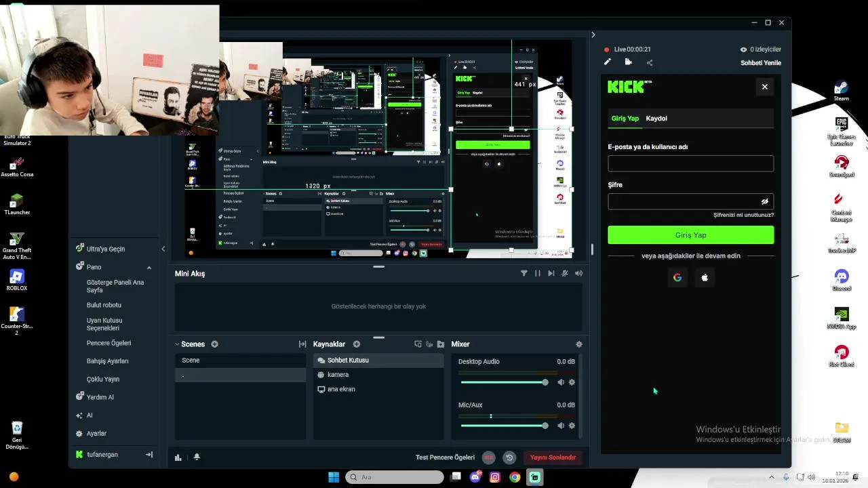Screen dimensions: 868x488
Task: Add a new source in Kaynaklar
Action: coord(356,344)
